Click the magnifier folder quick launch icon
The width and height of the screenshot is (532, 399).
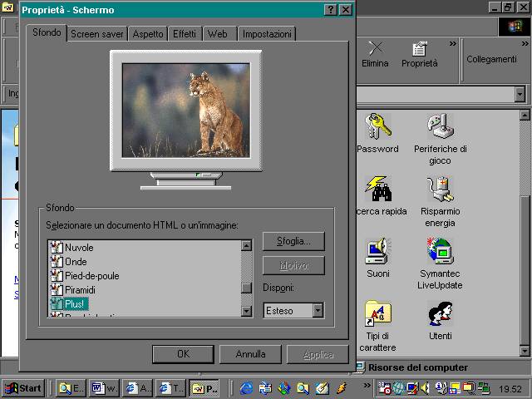303,388
